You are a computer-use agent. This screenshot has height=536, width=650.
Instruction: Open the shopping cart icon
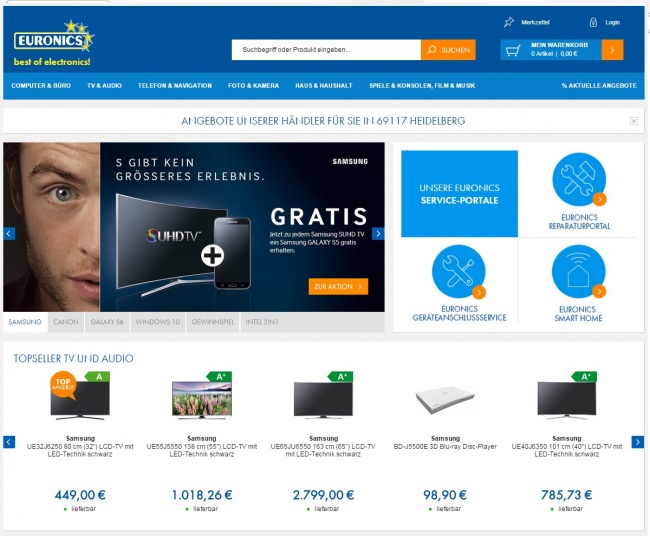[513, 51]
